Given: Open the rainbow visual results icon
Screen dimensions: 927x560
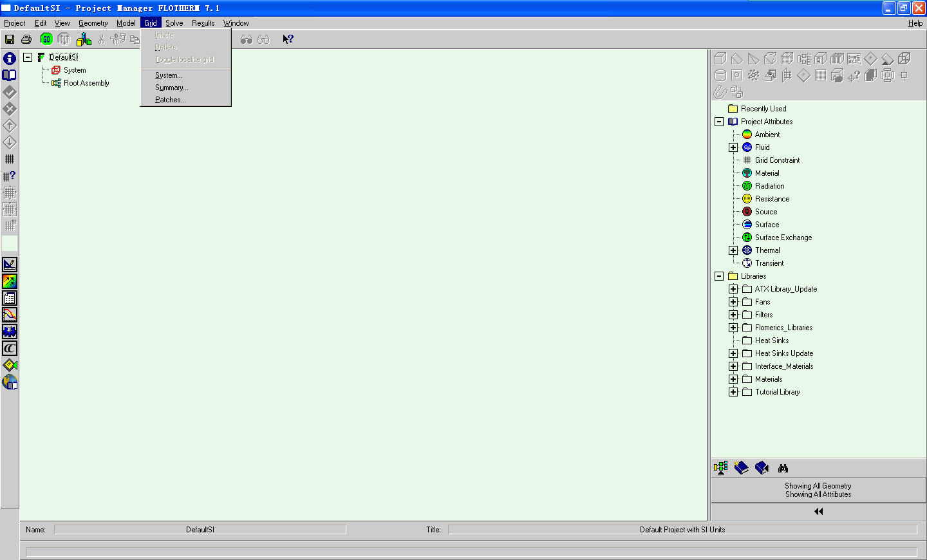Looking at the screenshot, I should [x=10, y=281].
